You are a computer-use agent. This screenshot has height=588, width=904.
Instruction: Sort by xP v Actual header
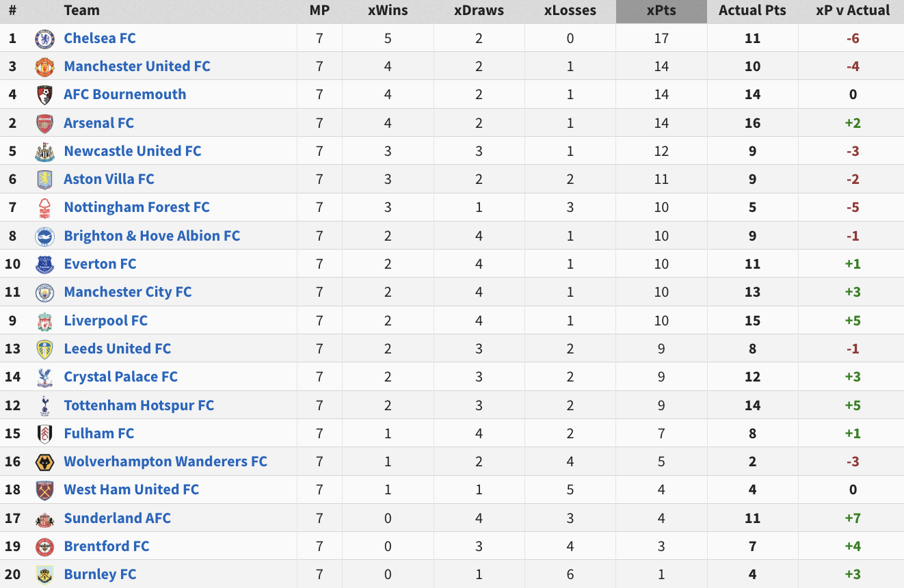click(853, 11)
